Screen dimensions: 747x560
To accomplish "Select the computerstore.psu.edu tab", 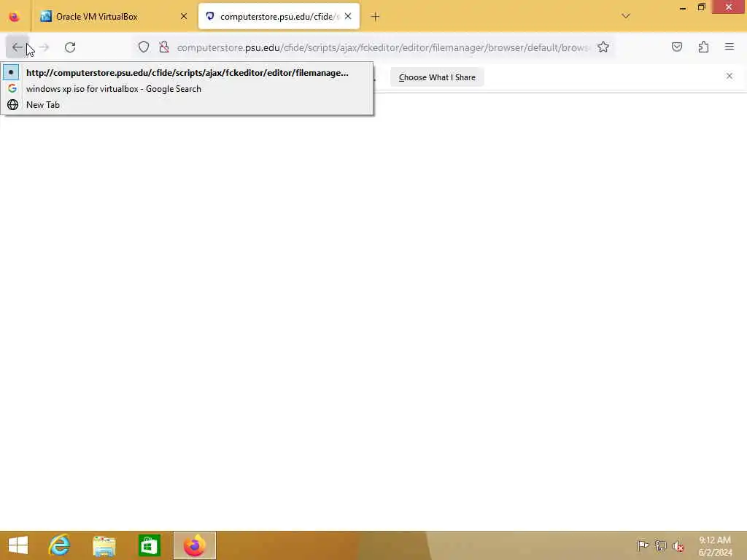I will tap(279, 17).
